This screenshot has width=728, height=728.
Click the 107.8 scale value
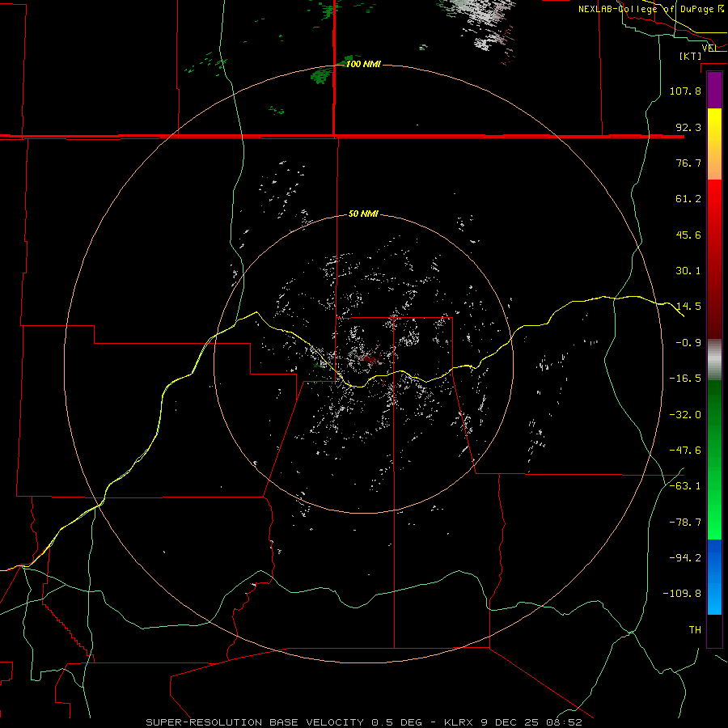point(685,91)
